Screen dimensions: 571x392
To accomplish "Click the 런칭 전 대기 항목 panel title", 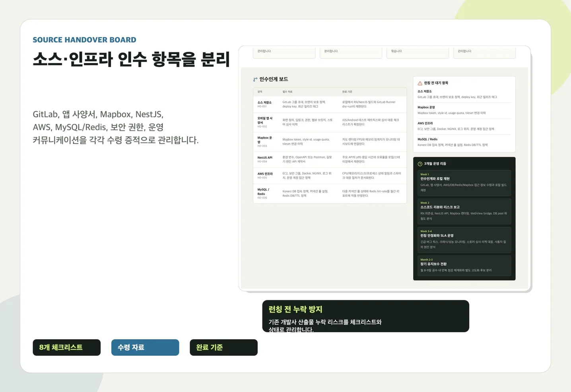I will (x=436, y=83).
